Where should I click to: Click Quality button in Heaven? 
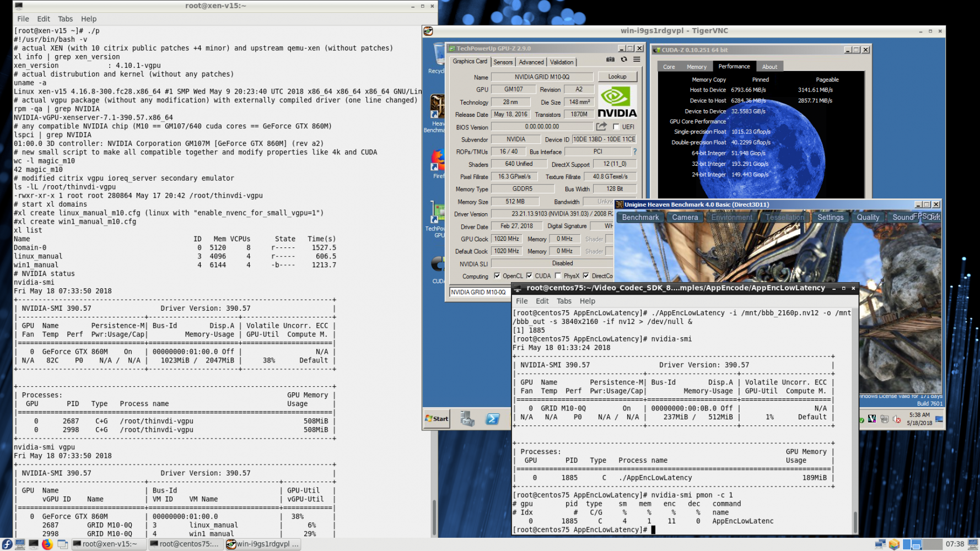[x=868, y=217]
